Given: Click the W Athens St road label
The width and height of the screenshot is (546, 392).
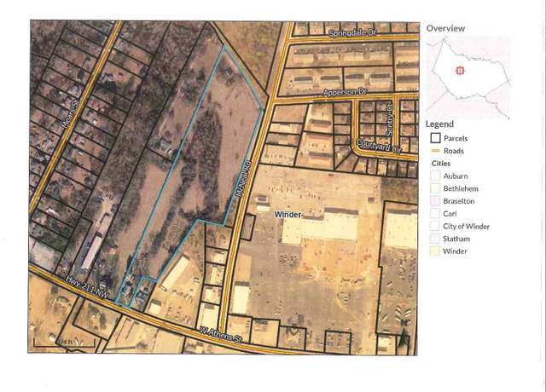Looking at the screenshot, I should [220, 335].
